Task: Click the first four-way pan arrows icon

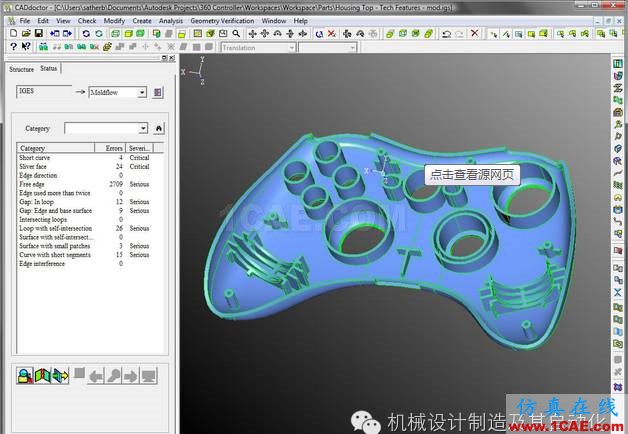Action: (x=252, y=34)
